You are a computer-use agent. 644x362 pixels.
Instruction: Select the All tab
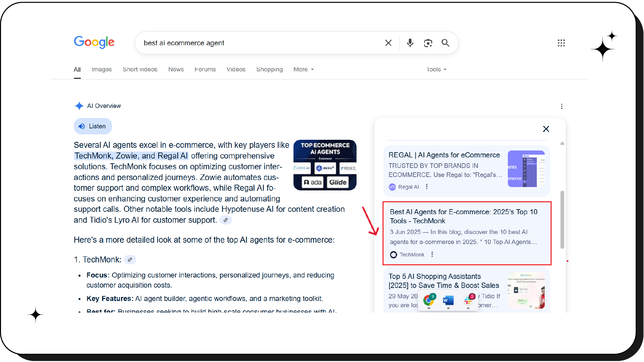[x=77, y=69]
